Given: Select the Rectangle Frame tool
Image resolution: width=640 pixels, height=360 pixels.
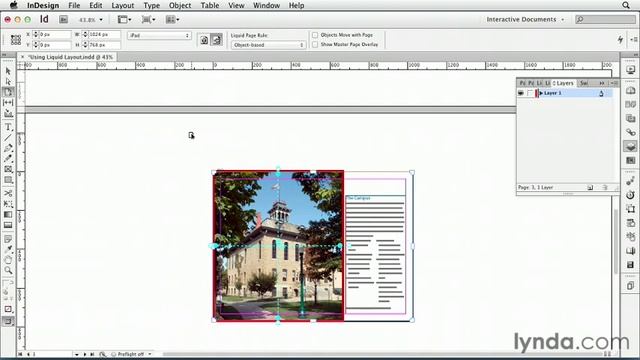Looking at the screenshot, I should [8, 169].
